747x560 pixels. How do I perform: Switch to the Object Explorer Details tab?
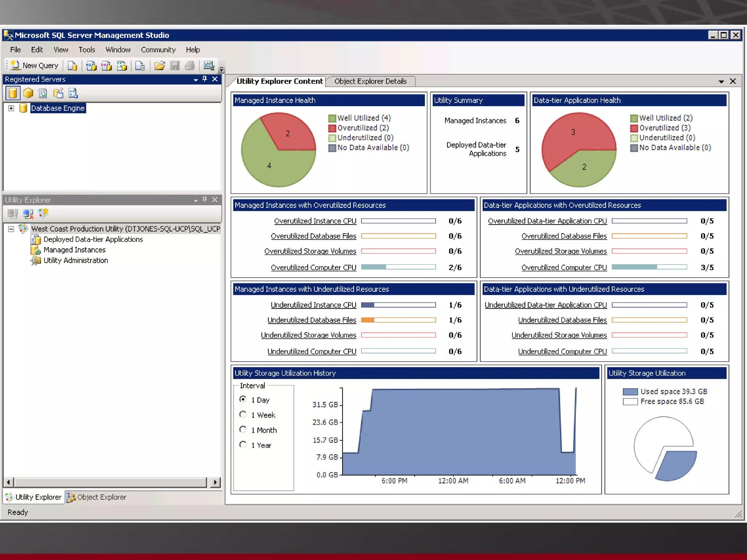[370, 81]
